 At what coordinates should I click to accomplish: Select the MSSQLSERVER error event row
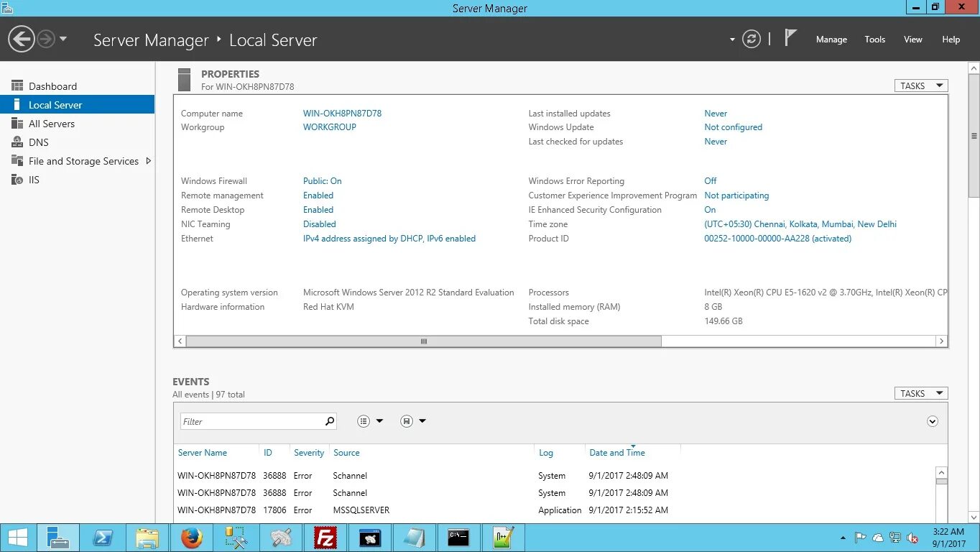555,510
